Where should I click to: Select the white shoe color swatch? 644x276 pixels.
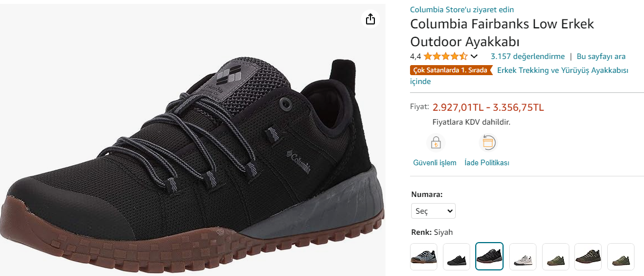pyautogui.click(x=523, y=257)
